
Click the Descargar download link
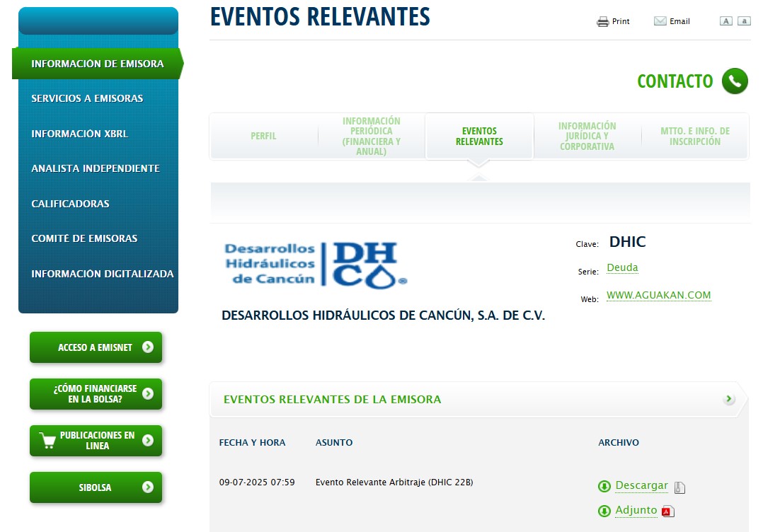641,485
